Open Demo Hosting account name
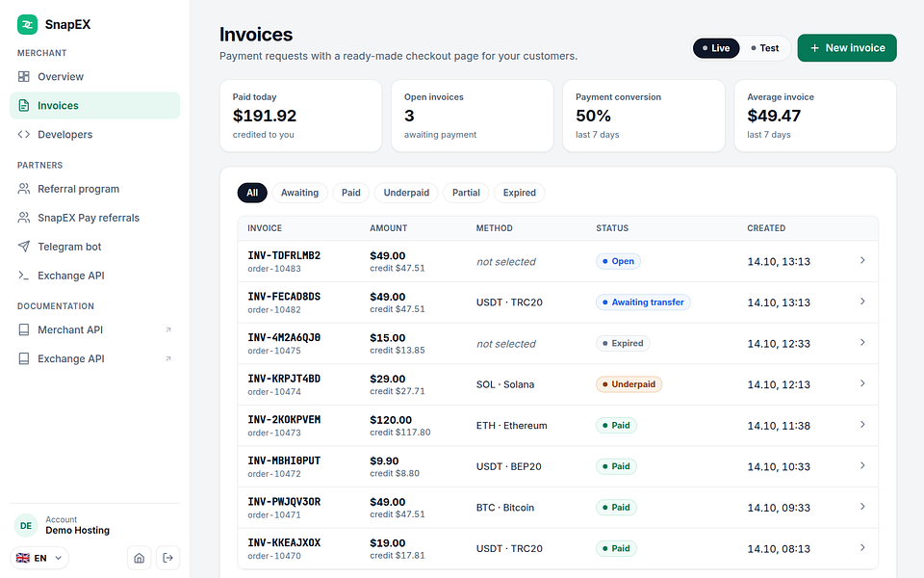 [77, 530]
